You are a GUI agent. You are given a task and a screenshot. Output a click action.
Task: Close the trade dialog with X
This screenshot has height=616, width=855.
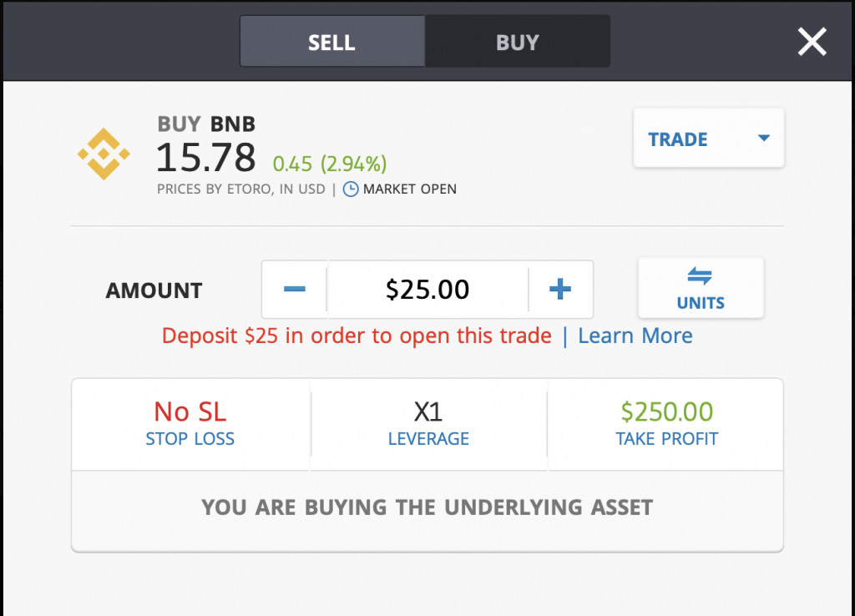812,42
